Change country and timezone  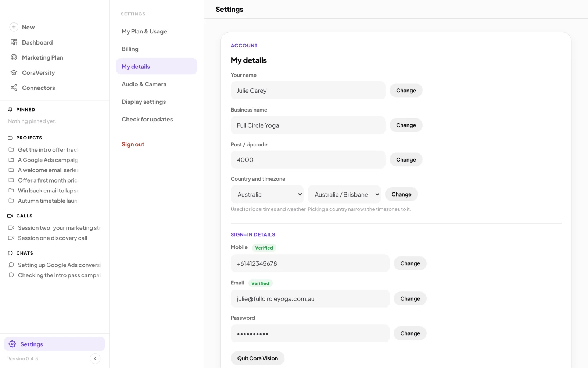[401, 194]
